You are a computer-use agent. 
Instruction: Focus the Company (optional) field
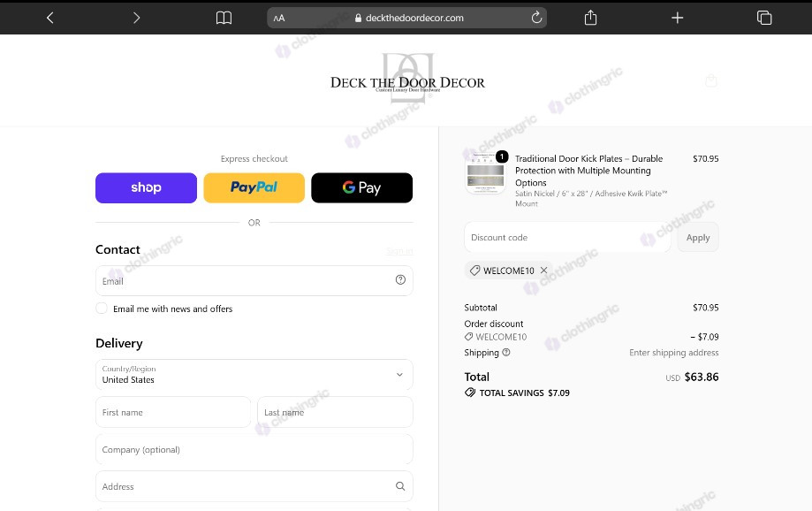click(x=254, y=449)
